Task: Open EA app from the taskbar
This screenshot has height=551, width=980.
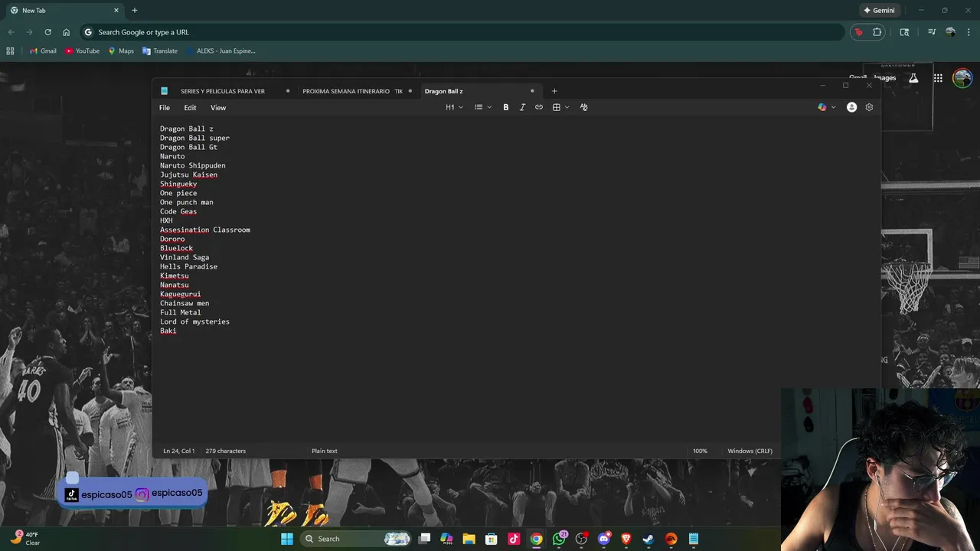Action: (x=671, y=539)
